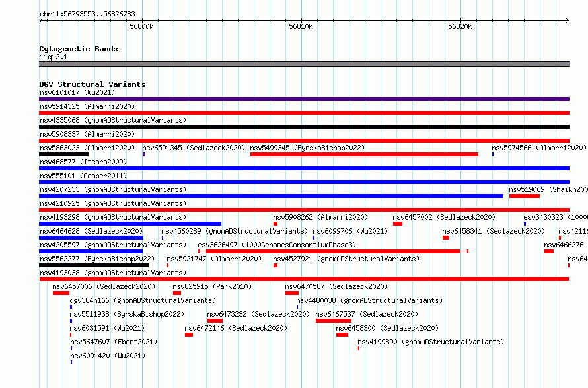Click nsv5511938 (ByrskaBishop2022) label
This screenshot has height=388, width=588.
(127, 314)
